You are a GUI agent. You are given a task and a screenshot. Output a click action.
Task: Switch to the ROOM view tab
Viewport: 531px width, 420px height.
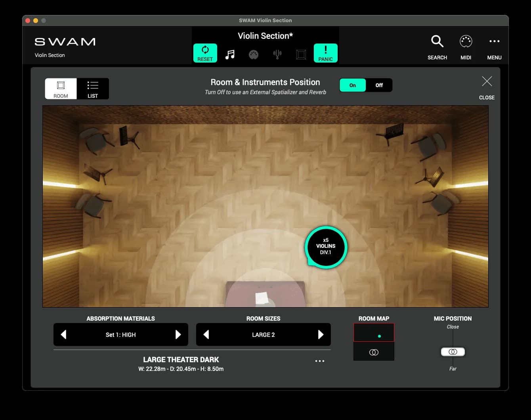(61, 89)
